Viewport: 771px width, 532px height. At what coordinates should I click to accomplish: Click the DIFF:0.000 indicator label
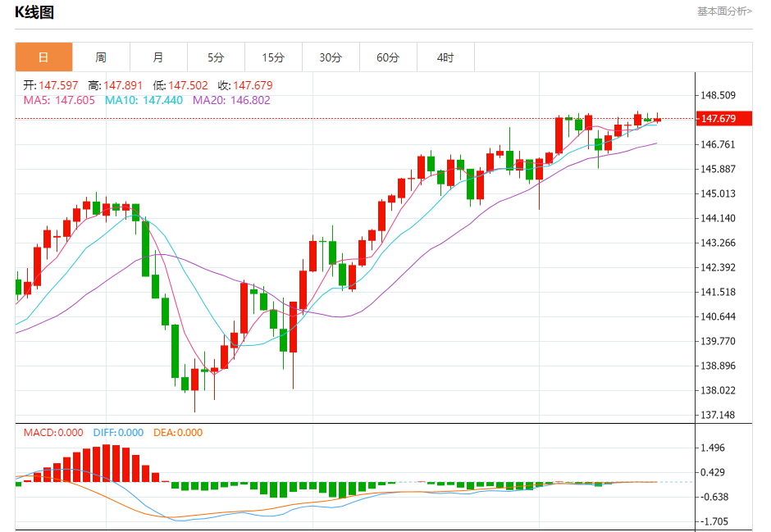point(118,432)
